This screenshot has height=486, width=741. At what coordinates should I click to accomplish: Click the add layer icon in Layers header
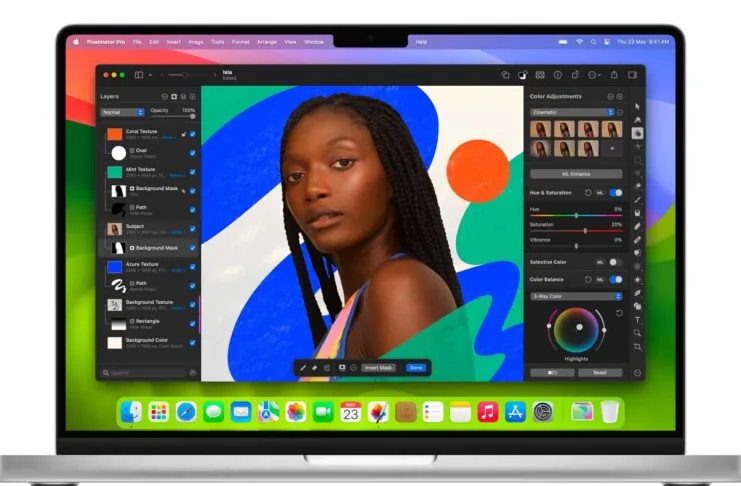[192, 96]
